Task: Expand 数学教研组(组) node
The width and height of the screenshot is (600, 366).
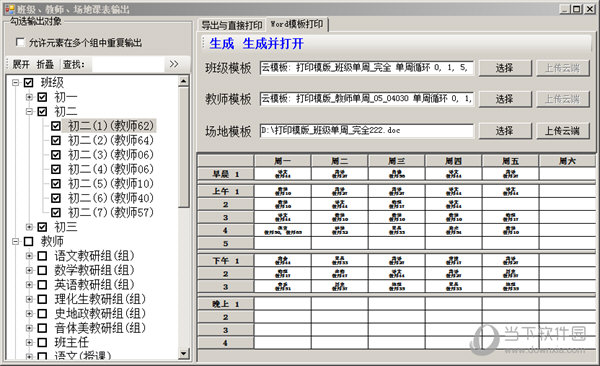Action: point(29,270)
